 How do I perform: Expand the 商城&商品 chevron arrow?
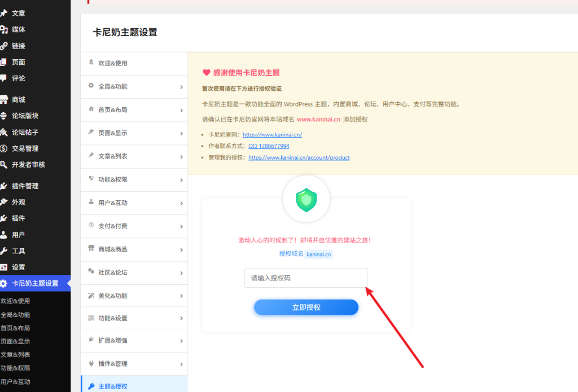point(181,250)
